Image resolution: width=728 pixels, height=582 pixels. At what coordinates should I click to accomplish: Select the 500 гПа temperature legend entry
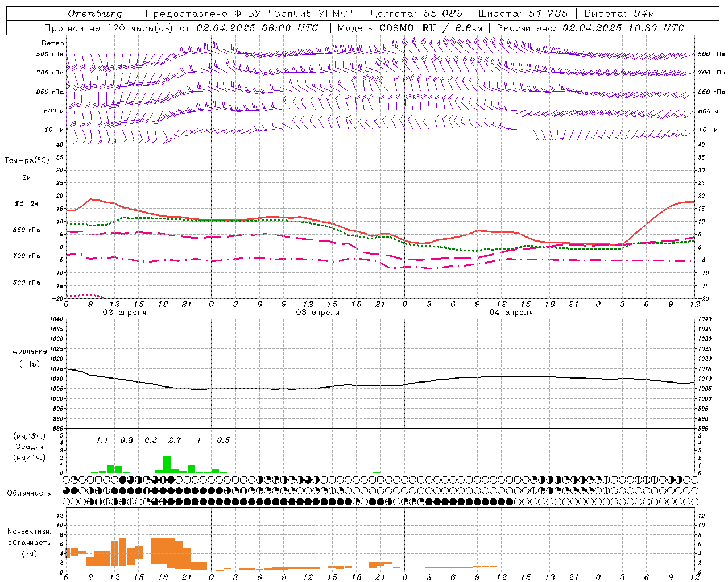click(27, 282)
